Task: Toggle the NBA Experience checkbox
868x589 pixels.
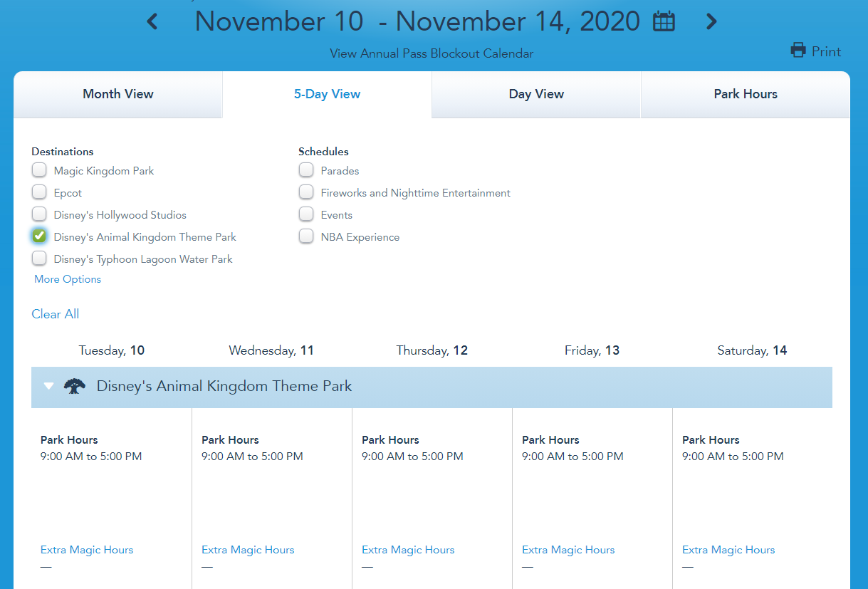Action: coord(306,236)
